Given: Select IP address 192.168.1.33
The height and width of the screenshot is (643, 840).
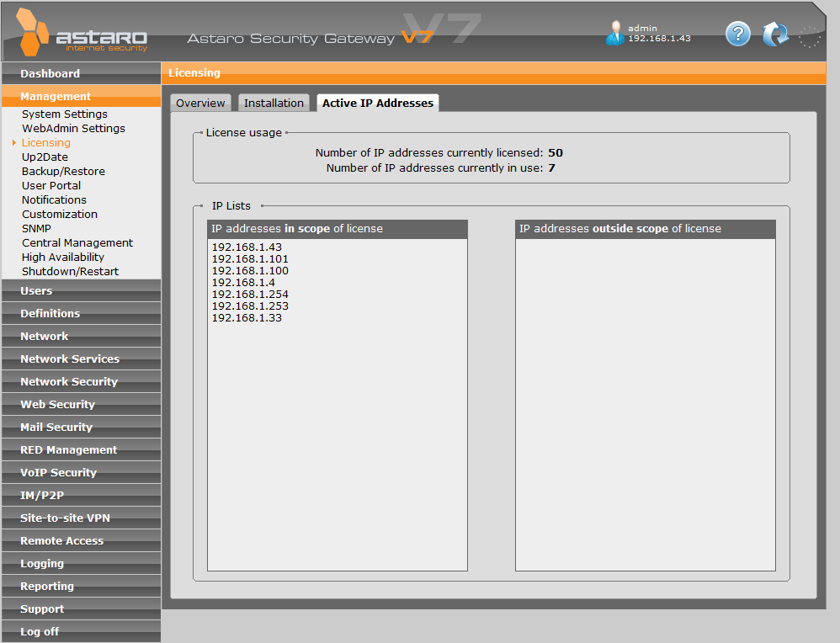Looking at the screenshot, I should [247, 318].
